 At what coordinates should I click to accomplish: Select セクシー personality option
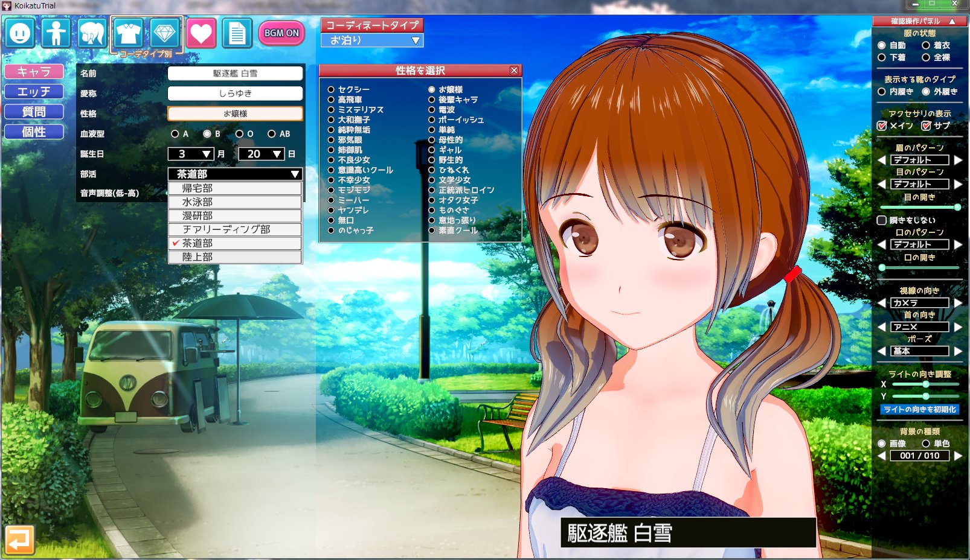[x=331, y=89]
